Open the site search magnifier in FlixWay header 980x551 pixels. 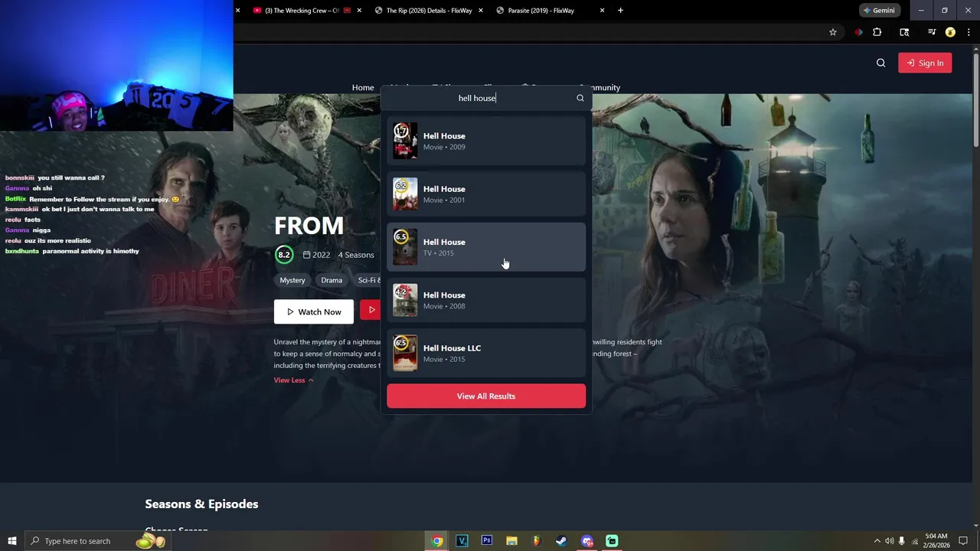[880, 63]
